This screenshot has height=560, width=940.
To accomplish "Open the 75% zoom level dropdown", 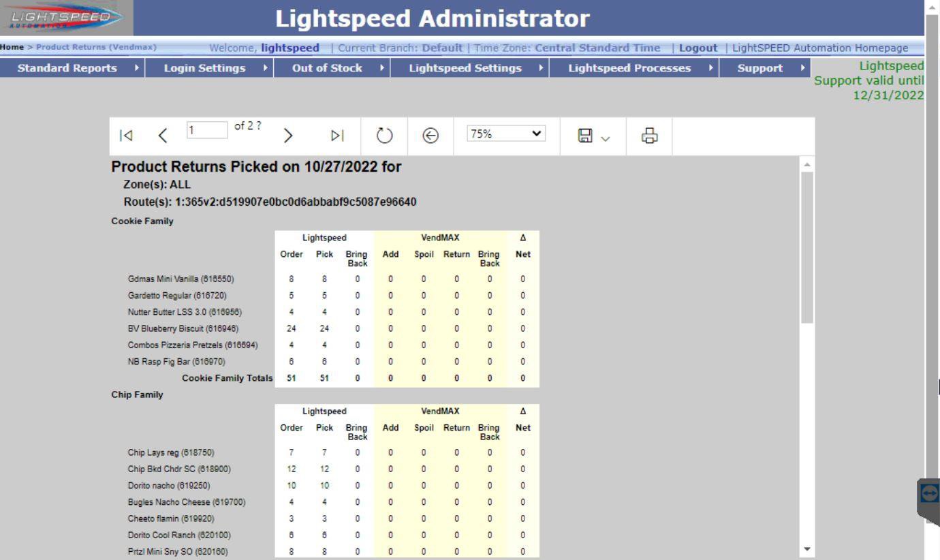I will coord(507,134).
